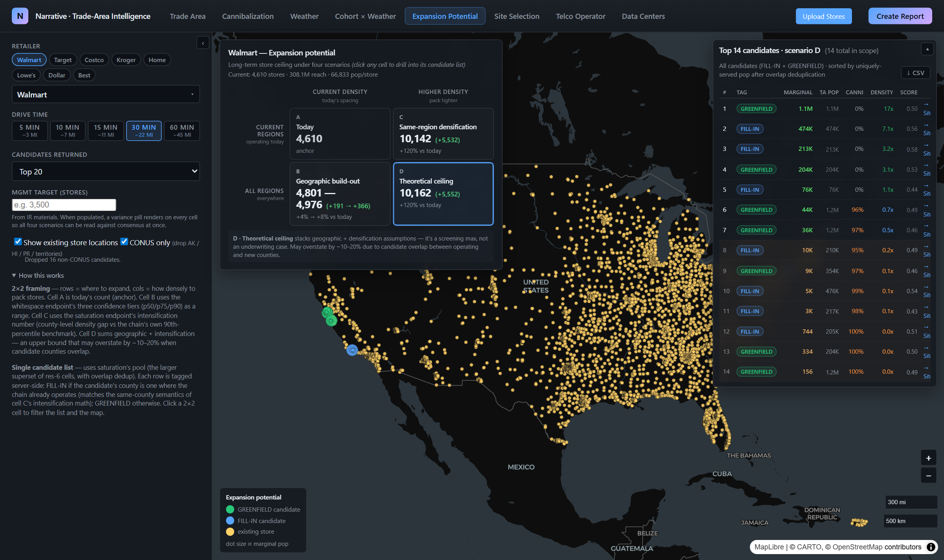Click the 17x density value
The width and height of the screenshot is (944, 560).
click(x=888, y=109)
